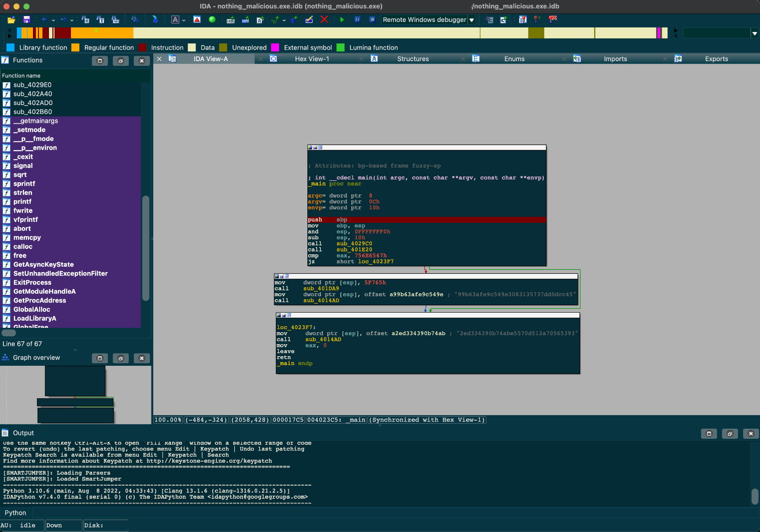760x532 pixels.
Task: Click the red X delete icon
Action: (x=324, y=20)
